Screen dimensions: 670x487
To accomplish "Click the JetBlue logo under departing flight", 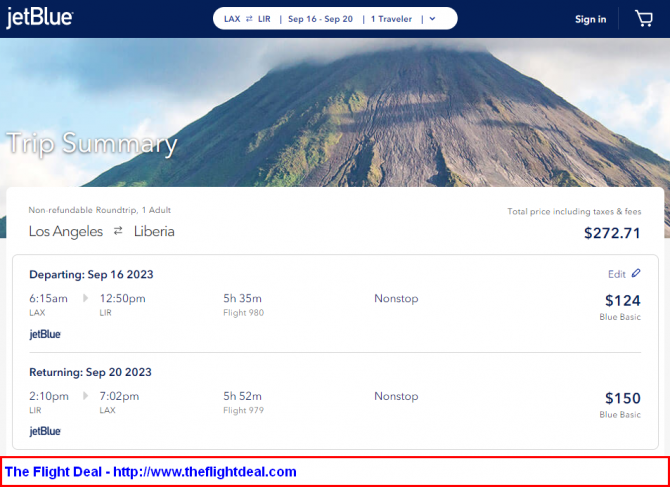I will (x=45, y=334).
